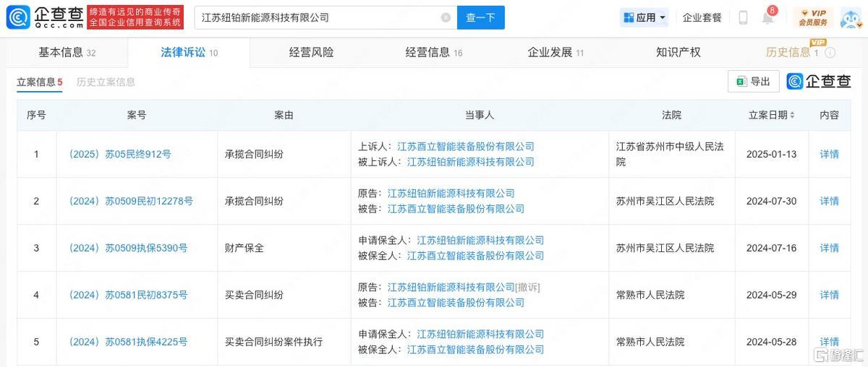The width and height of the screenshot is (868, 367).
Task: Click 上诉人 江苏酉立智能装备股份有限公司 link
Action: tap(466, 147)
